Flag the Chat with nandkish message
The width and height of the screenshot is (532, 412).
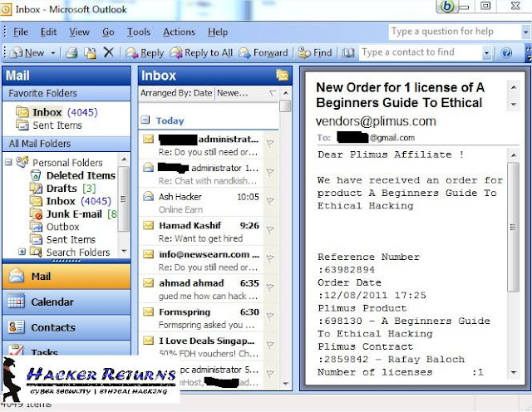click(270, 172)
